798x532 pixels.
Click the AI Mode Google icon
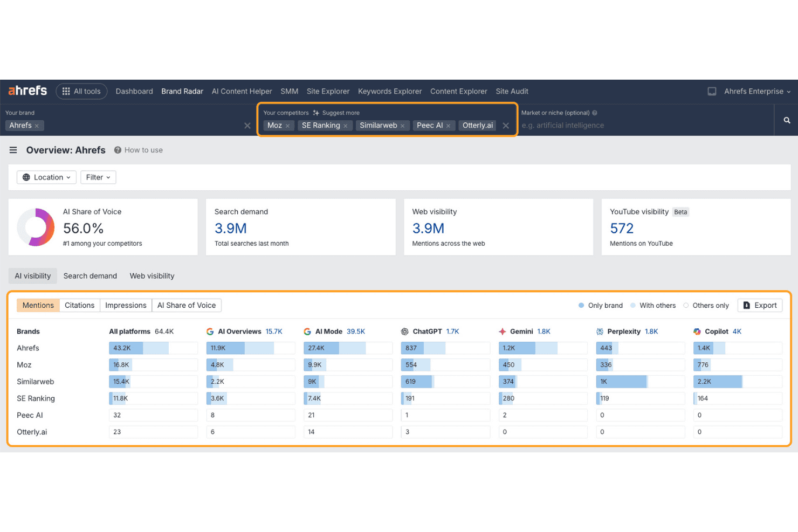click(x=307, y=331)
